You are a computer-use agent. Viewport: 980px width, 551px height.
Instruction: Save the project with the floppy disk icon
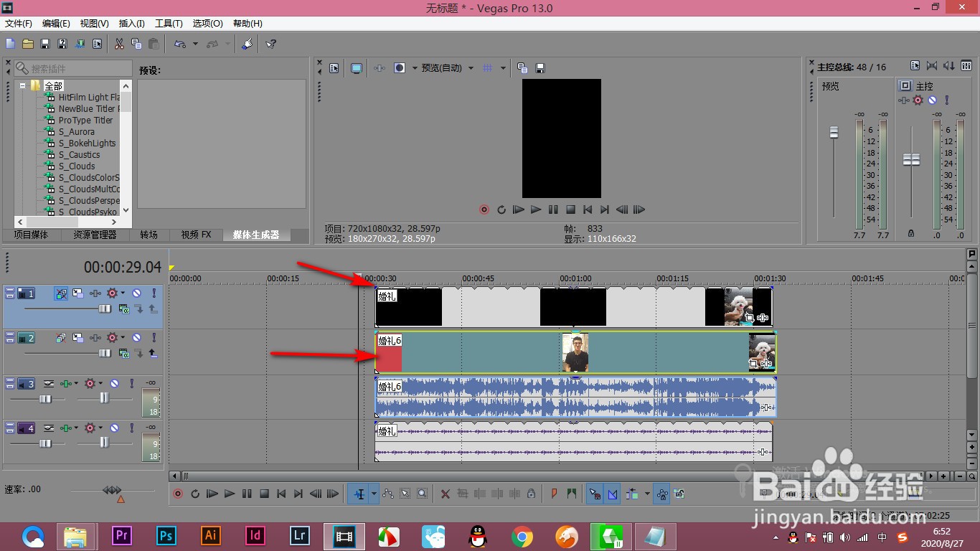(x=45, y=44)
